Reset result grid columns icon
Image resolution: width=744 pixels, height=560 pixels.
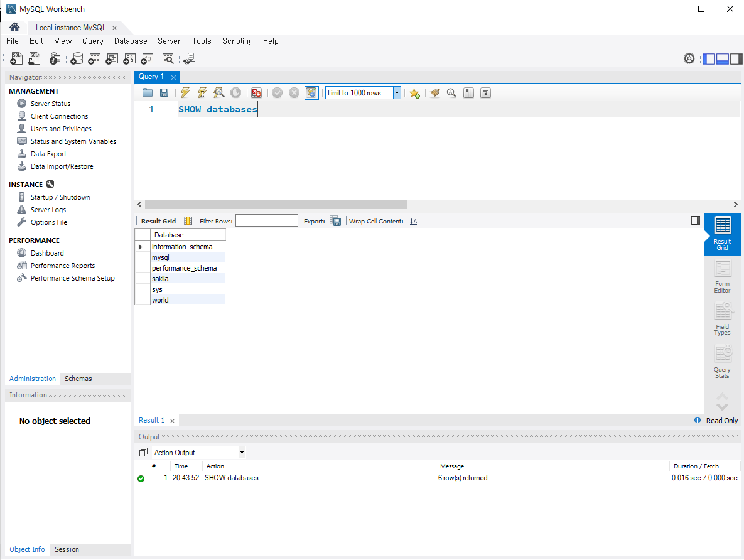tap(188, 221)
